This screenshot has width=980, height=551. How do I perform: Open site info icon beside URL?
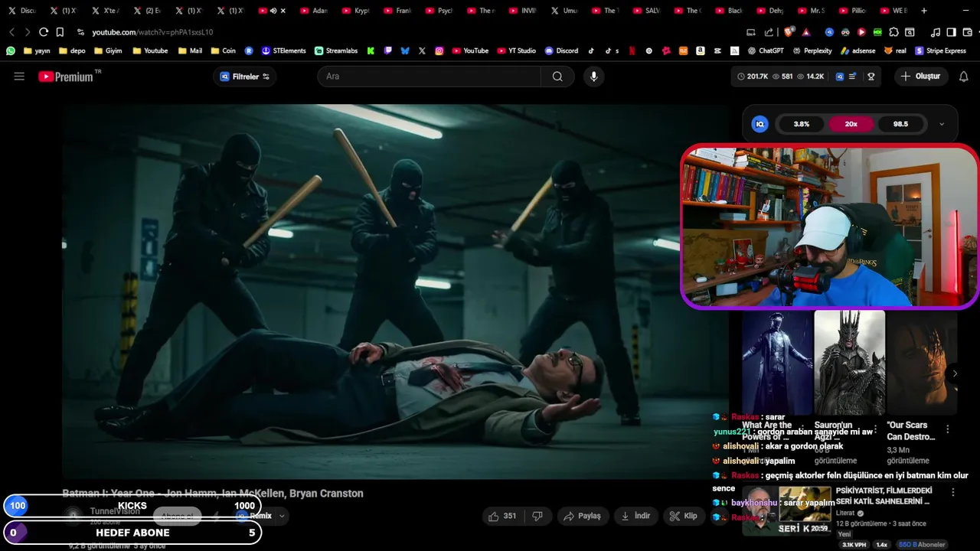80,32
